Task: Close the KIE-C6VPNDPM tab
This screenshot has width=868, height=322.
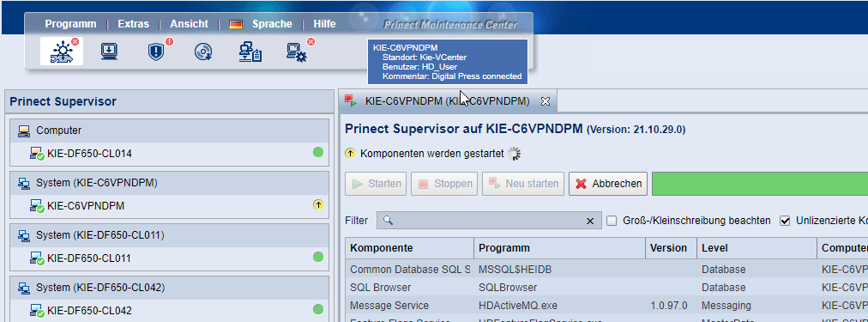Action: (546, 101)
